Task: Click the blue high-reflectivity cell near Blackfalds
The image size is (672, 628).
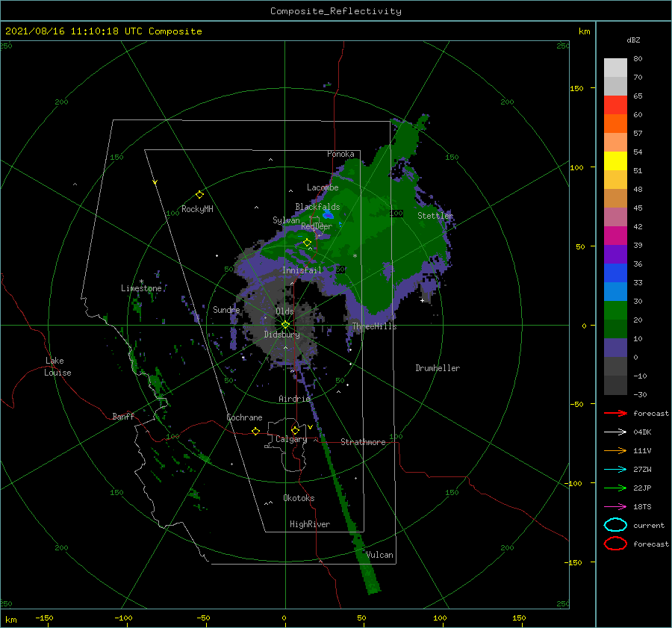Action: [329, 214]
